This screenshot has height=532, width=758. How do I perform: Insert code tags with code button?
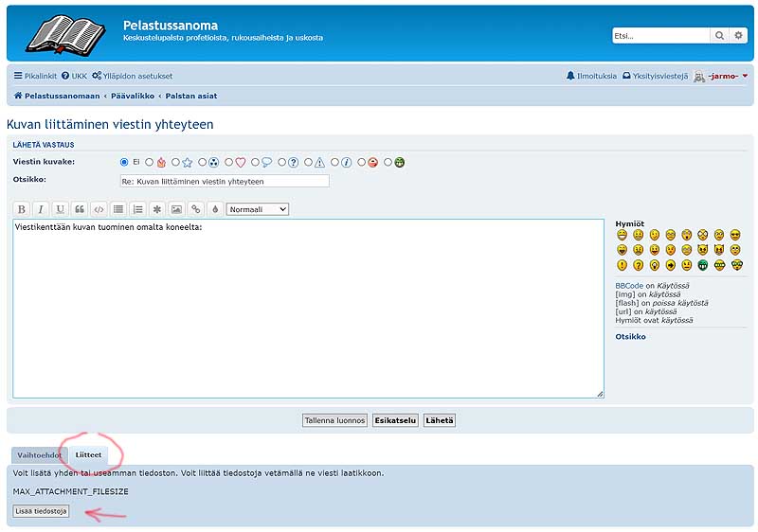99,209
